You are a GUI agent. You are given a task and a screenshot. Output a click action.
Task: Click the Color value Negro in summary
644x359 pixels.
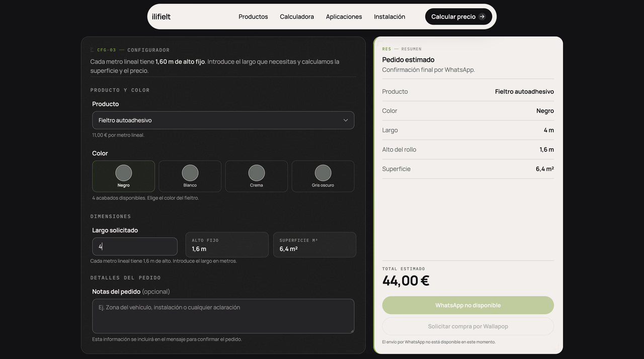pos(545,111)
